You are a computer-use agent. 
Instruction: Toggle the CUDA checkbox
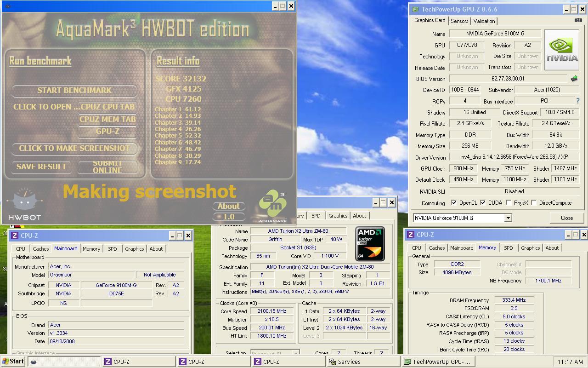coord(483,203)
